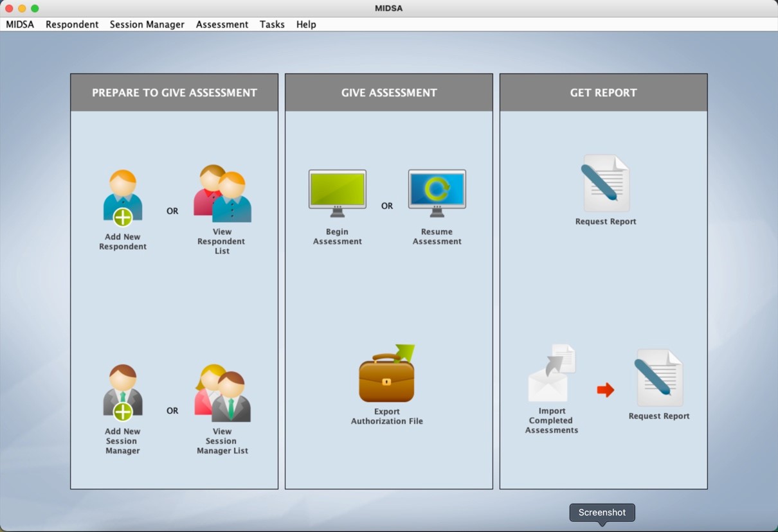The height and width of the screenshot is (532, 778).
Task: Click the "View Session Manager List" label
Action: pyautogui.click(x=222, y=441)
